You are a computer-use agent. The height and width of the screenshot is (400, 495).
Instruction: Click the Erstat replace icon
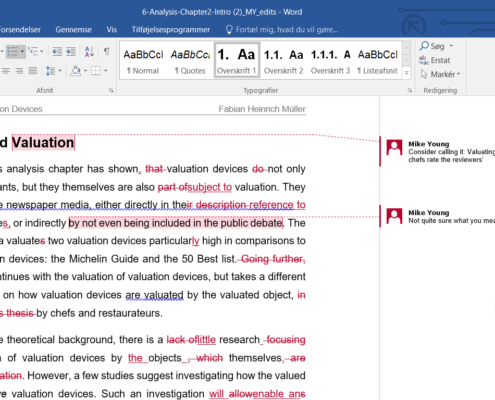pyautogui.click(x=424, y=60)
